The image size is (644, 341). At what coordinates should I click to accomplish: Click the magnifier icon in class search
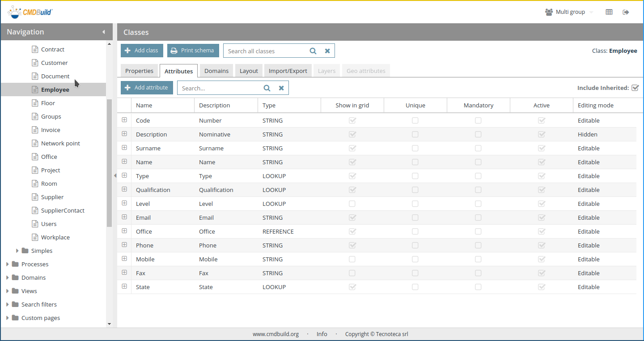313,51
